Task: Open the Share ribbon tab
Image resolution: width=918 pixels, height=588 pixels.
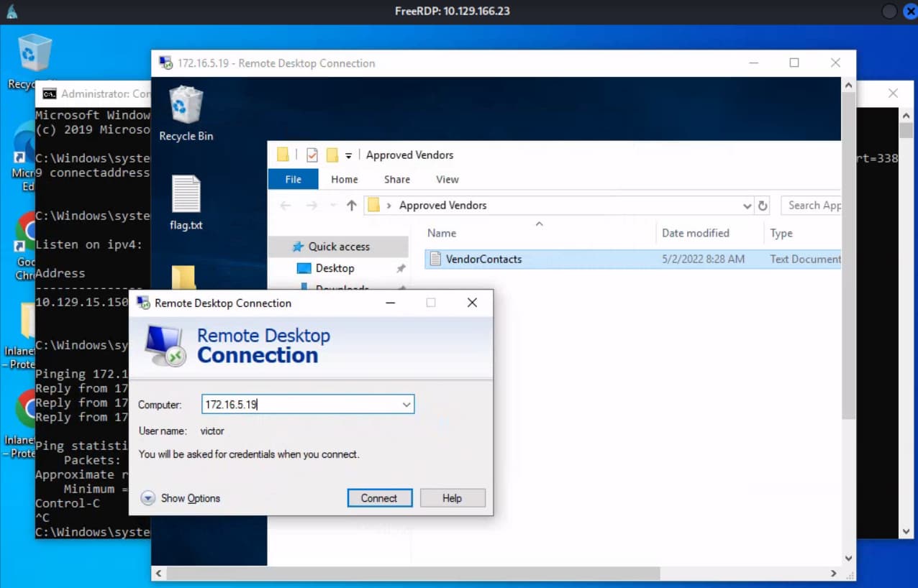Action: [397, 180]
